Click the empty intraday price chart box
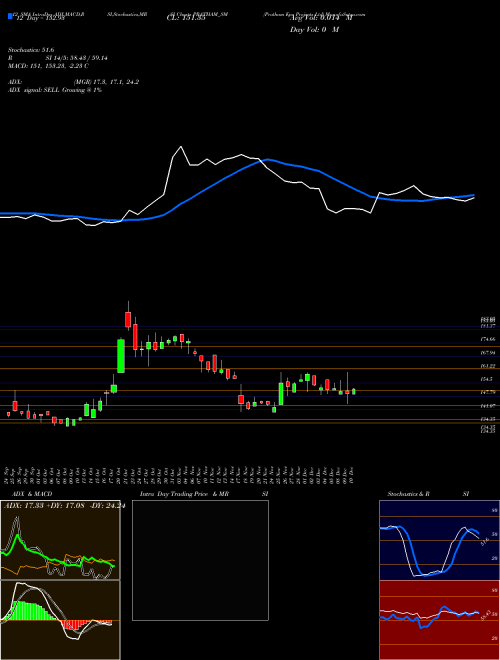The height and width of the screenshot is (660, 500). point(200,560)
